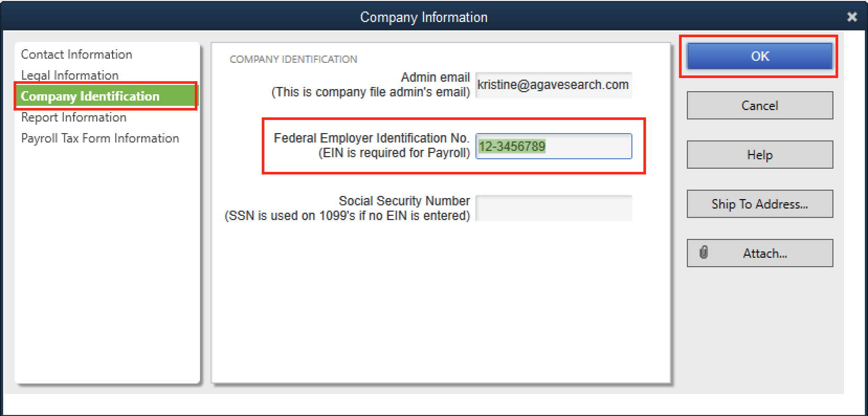Open the Ship To Address dialog

pyautogui.click(x=760, y=204)
